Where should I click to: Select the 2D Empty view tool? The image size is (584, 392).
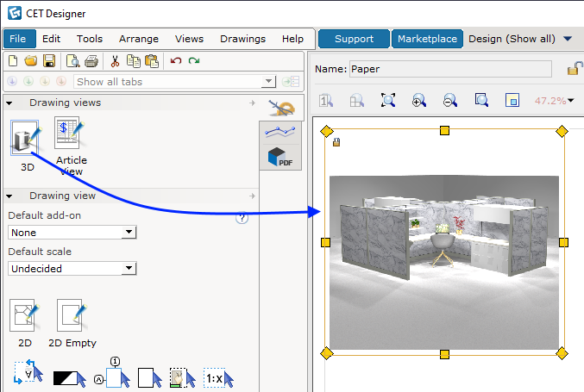click(x=72, y=315)
